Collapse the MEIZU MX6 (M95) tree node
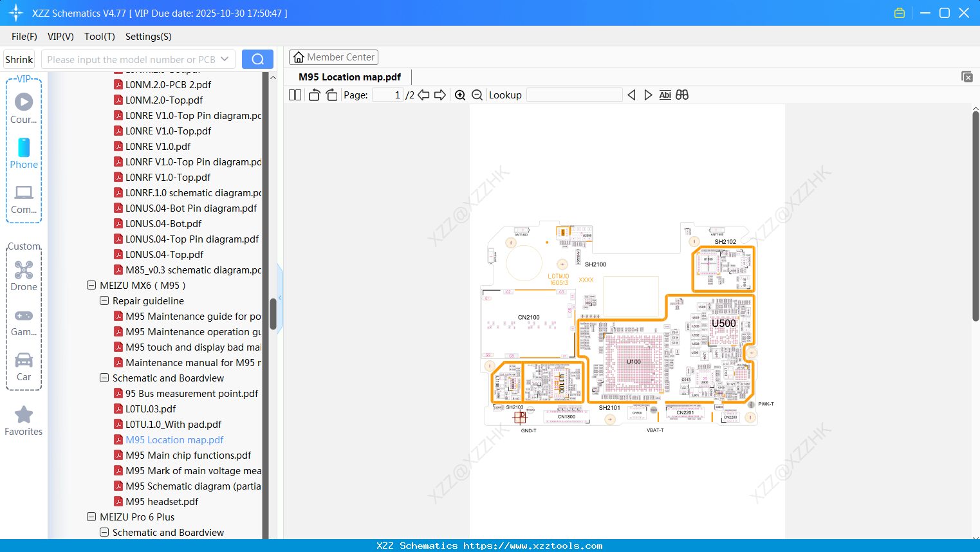Image resolution: width=980 pixels, height=552 pixels. [x=91, y=285]
